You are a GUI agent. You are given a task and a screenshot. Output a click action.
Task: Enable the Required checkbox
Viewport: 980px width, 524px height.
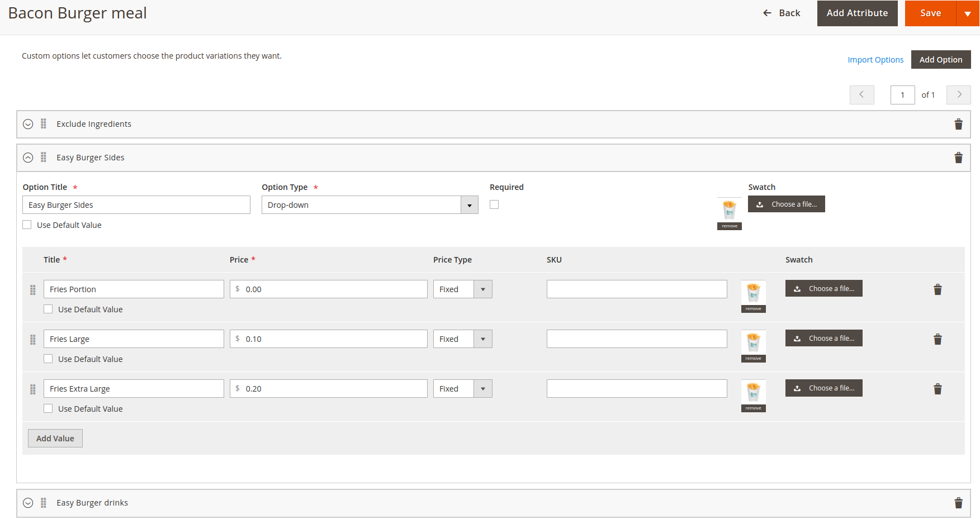pos(494,204)
